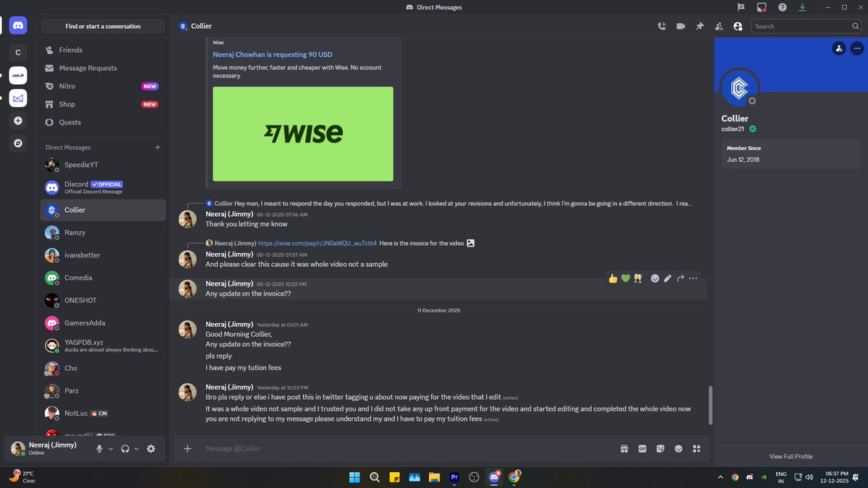This screenshot has height=488, width=868.
Task: Open DM with Cho
Action: [103, 368]
